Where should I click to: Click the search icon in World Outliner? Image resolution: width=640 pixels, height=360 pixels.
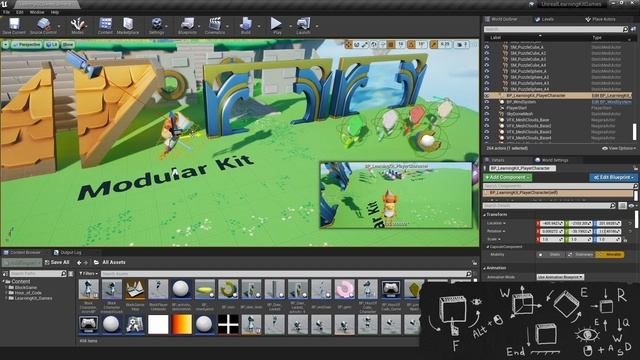point(625,29)
